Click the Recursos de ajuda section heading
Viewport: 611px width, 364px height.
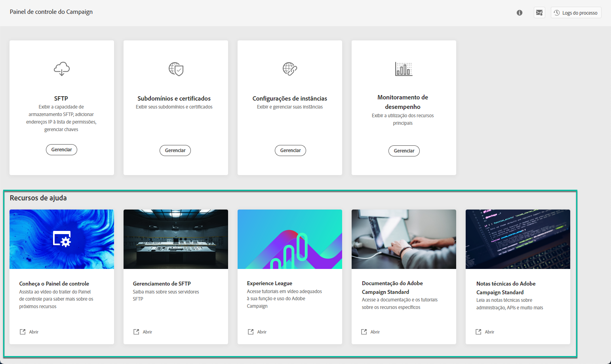tap(38, 198)
